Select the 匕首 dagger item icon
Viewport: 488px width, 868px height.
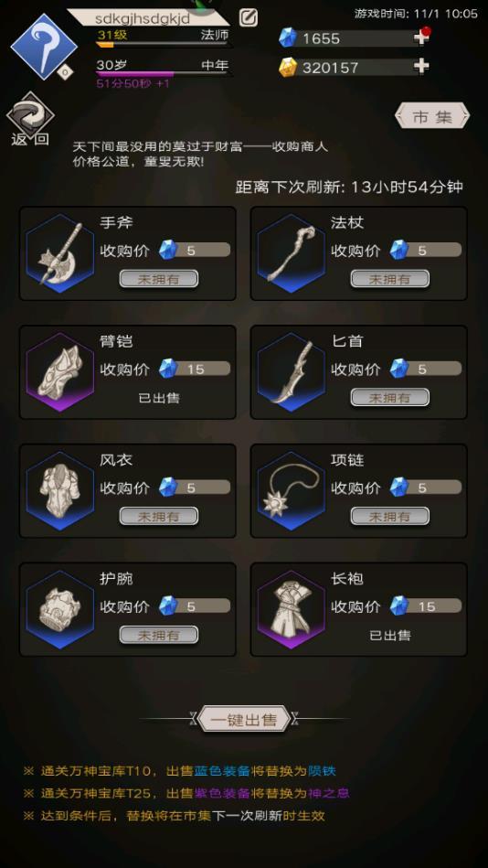(292, 372)
